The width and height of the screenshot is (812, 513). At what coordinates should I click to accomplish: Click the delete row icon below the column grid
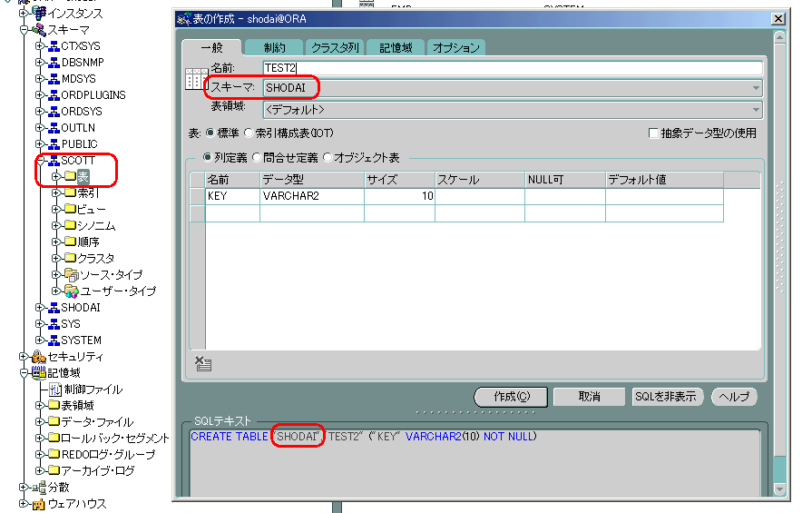point(203,364)
